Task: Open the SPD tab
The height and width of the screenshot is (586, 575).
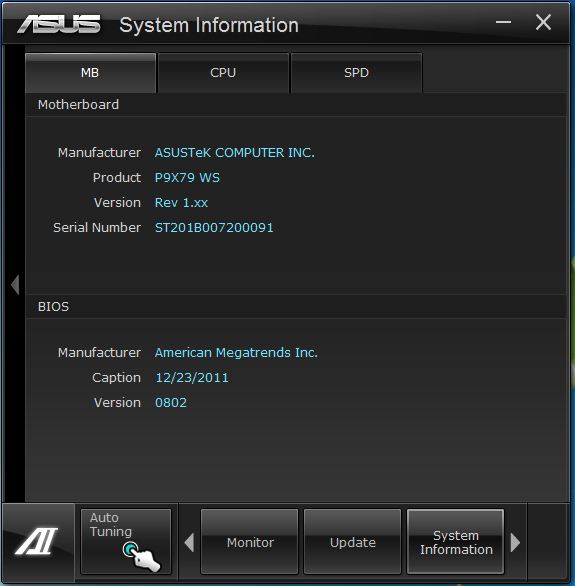Action: click(356, 73)
